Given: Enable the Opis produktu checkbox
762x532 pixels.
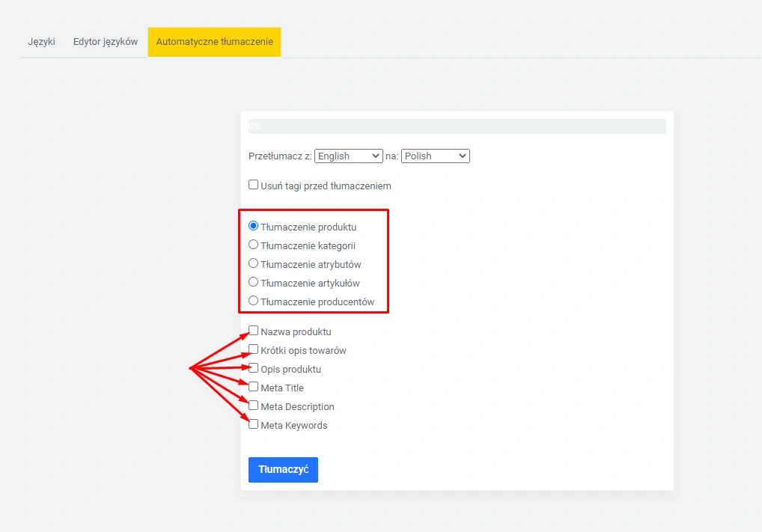Looking at the screenshot, I should [x=254, y=368].
